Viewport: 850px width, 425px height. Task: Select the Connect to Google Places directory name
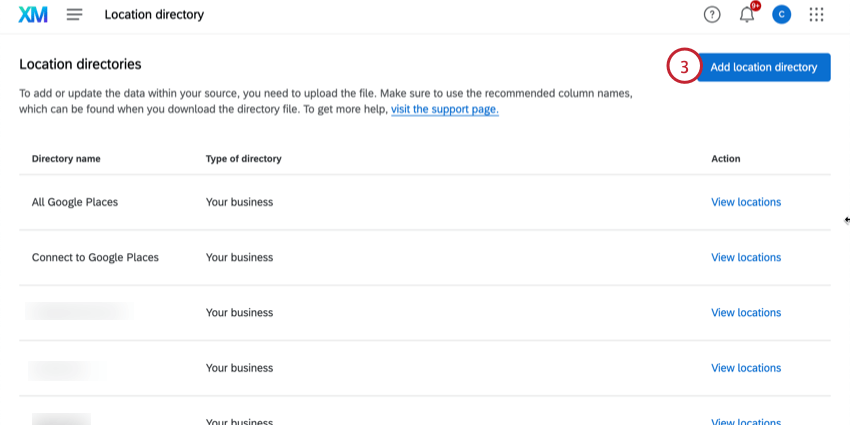pos(95,257)
